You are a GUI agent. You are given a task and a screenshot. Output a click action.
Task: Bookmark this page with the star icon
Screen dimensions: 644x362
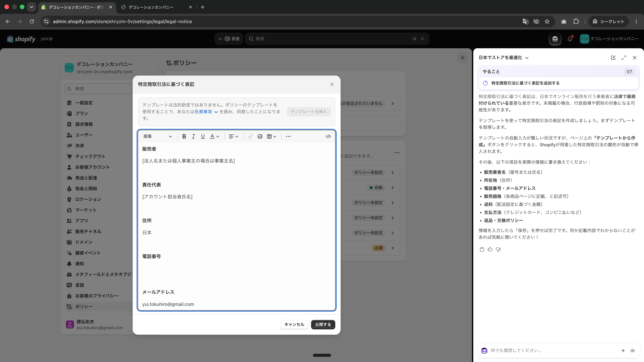547,21
